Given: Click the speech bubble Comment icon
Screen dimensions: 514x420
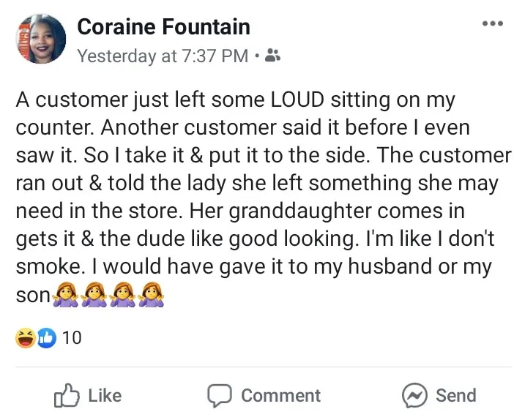Looking at the screenshot, I should (x=220, y=396).
